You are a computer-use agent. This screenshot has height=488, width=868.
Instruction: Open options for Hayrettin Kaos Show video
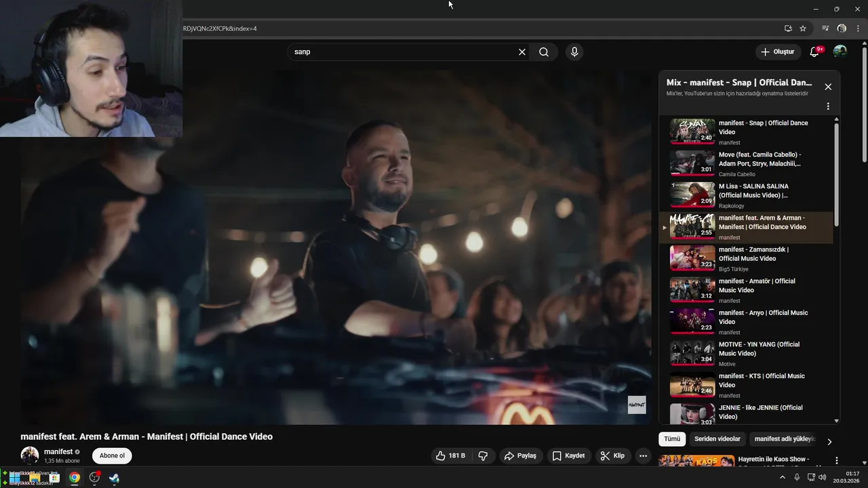[x=837, y=460]
